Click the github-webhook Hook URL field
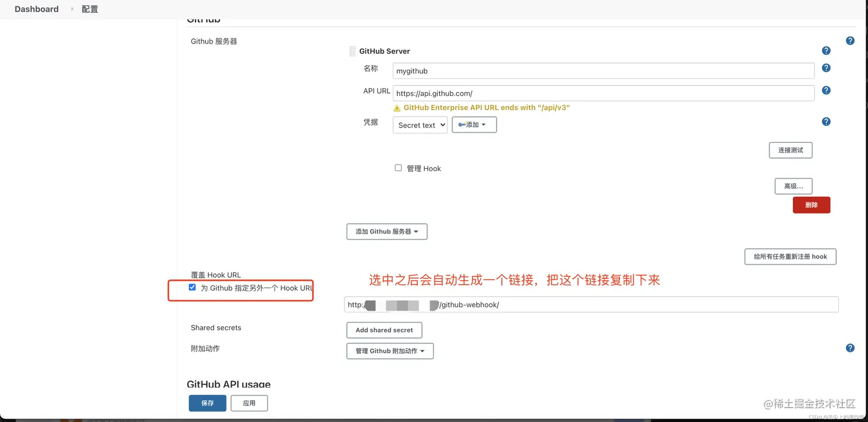Image resolution: width=868 pixels, height=422 pixels. click(591, 304)
